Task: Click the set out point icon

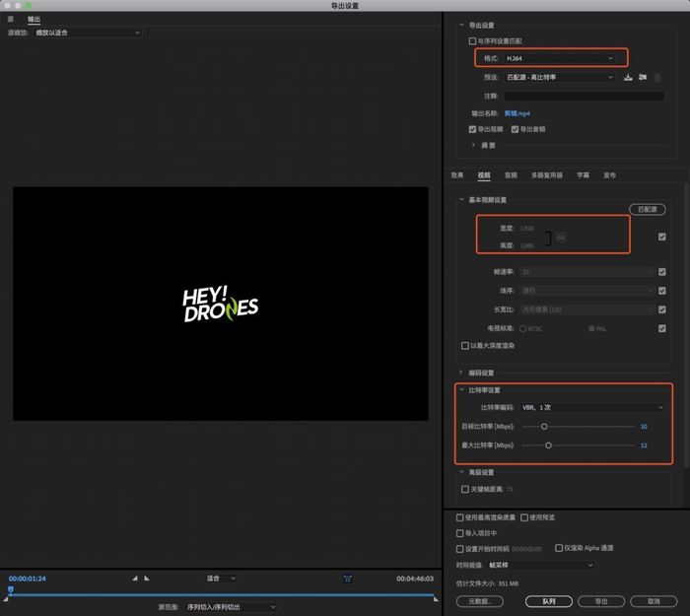Action: coord(147,579)
